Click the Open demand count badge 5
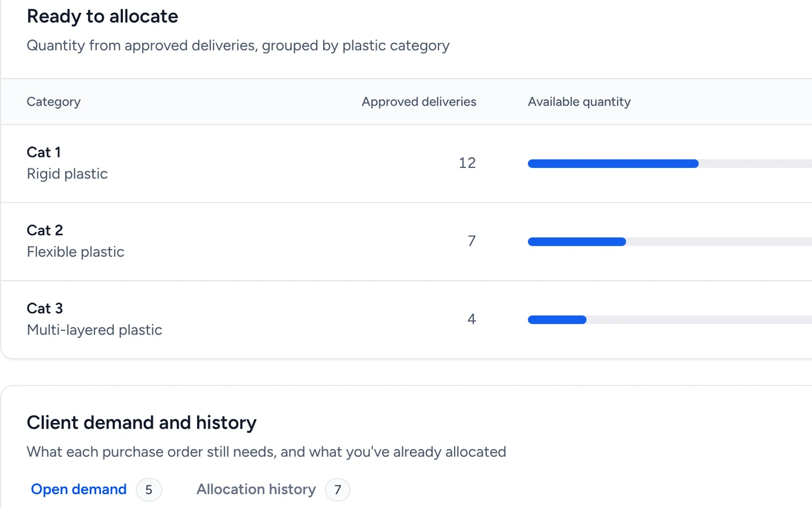 coord(149,490)
